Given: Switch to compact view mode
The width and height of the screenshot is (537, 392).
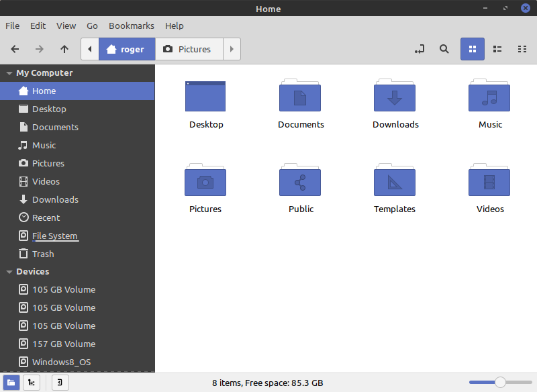Looking at the screenshot, I should pos(522,49).
